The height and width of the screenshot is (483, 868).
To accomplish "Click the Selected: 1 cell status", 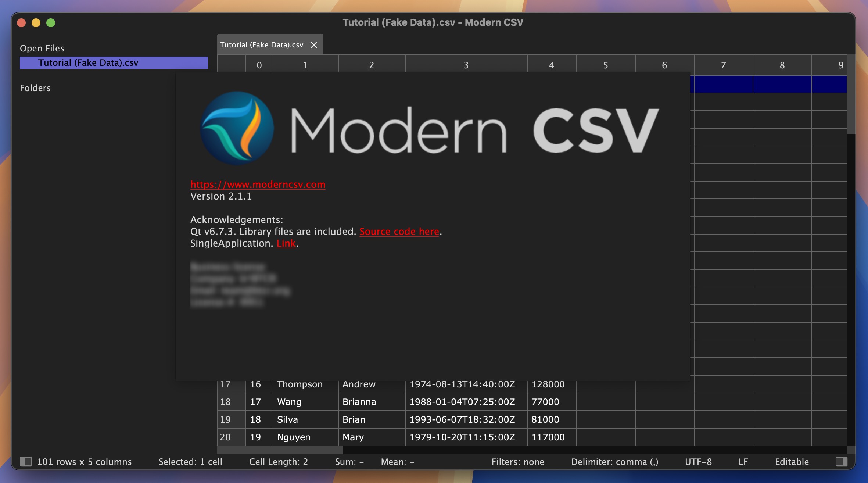I will [x=190, y=462].
